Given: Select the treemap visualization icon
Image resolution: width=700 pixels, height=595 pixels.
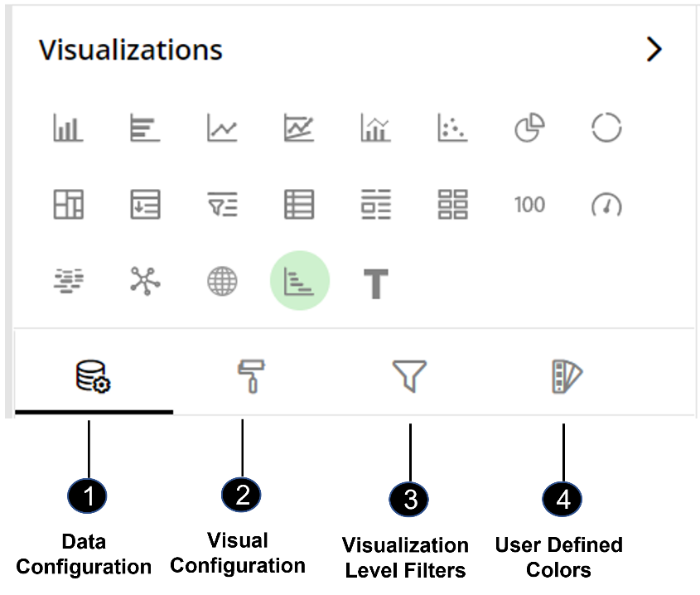Looking at the screenshot, I should tap(68, 205).
